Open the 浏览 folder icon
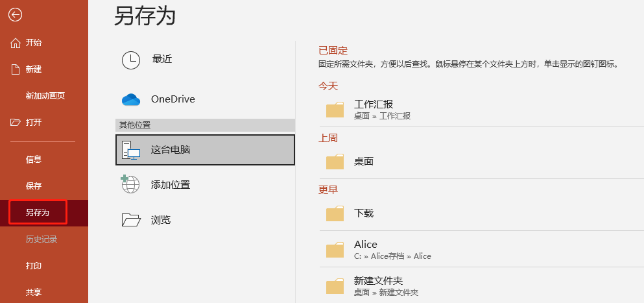Image resolution: width=644 pixels, height=303 pixels. [x=131, y=220]
